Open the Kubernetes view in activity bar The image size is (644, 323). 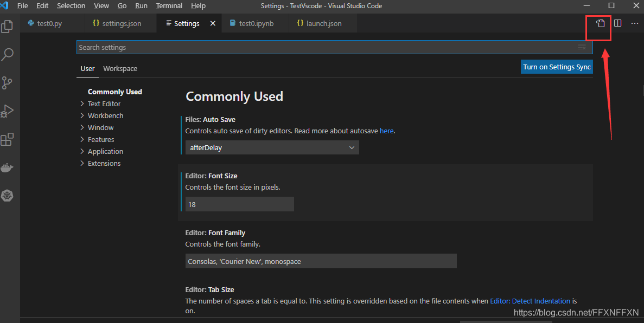click(x=7, y=196)
